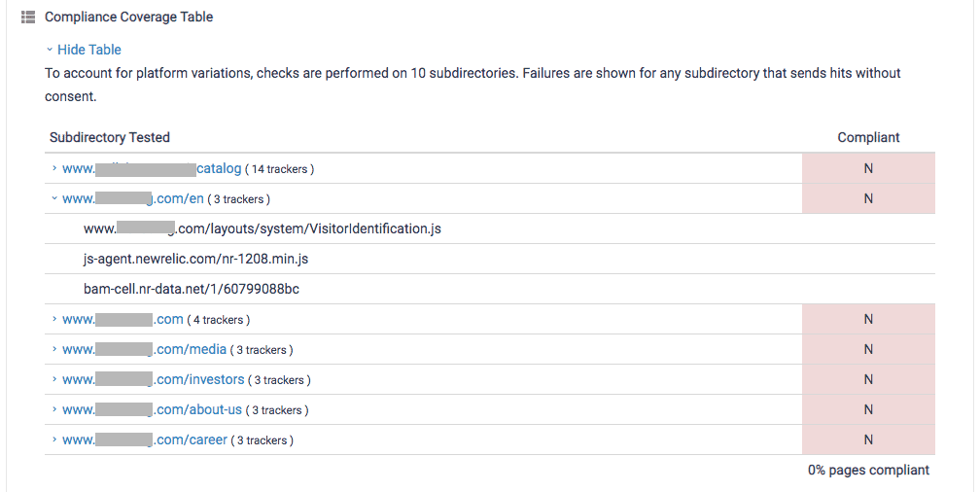Open the catalog subdirectory link
The image size is (980, 492).
(152, 168)
